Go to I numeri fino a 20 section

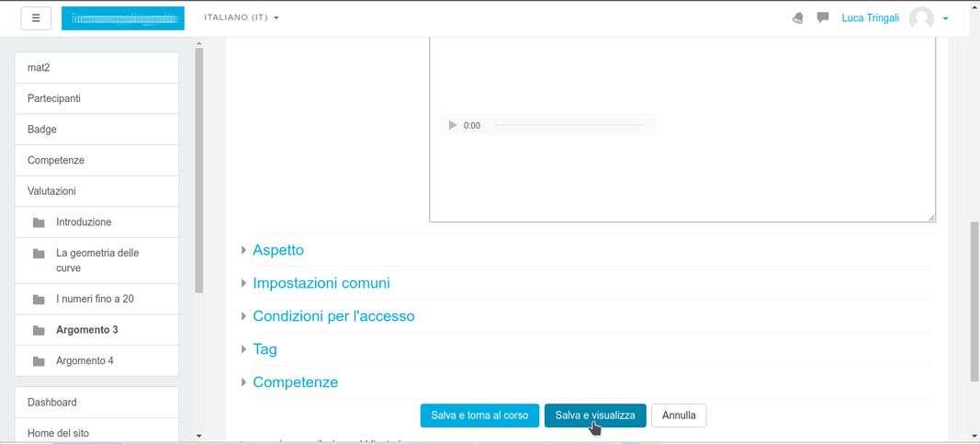click(96, 299)
